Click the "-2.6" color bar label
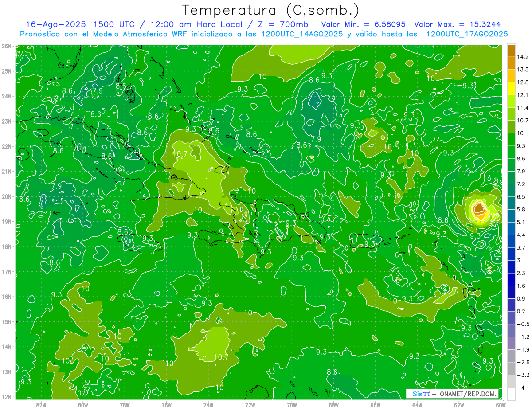Viewport: 532px width, 411px height. pos(523,362)
